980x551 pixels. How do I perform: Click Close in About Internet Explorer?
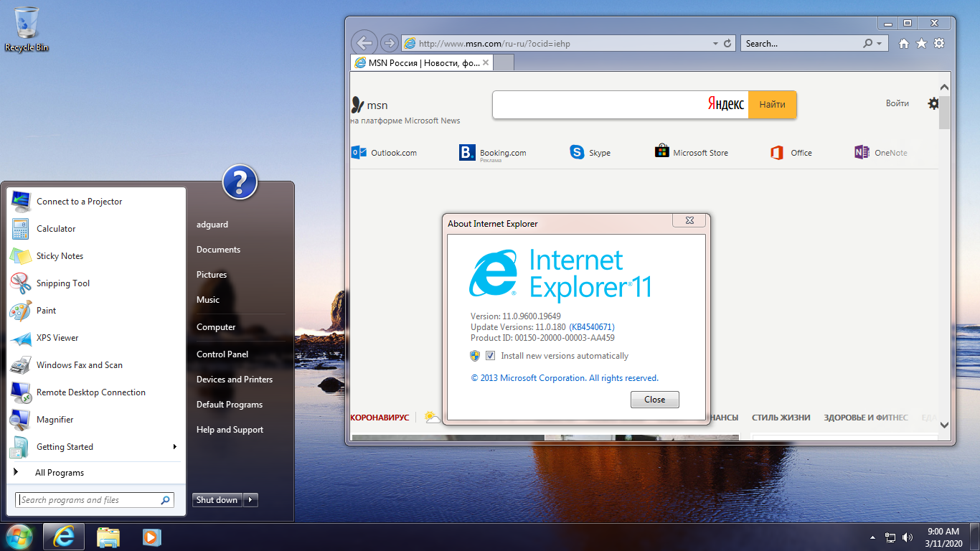(655, 400)
